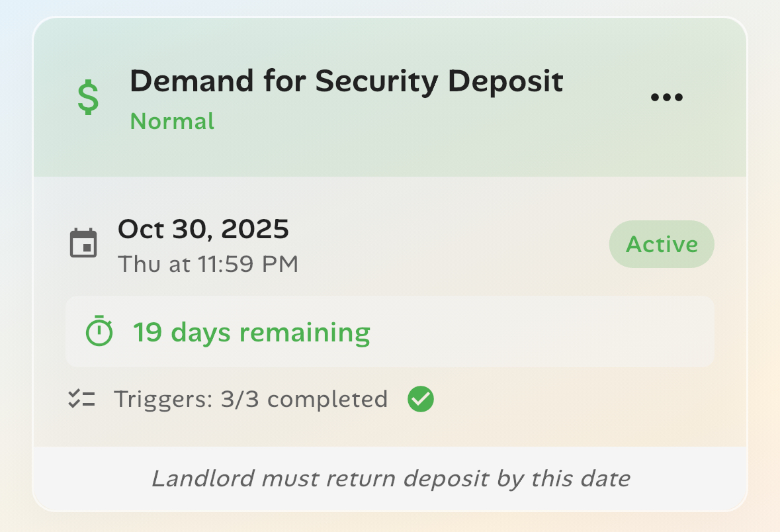Select the green checkmark after Triggers
Image resolution: width=780 pixels, height=532 pixels.
pos(420,398)
